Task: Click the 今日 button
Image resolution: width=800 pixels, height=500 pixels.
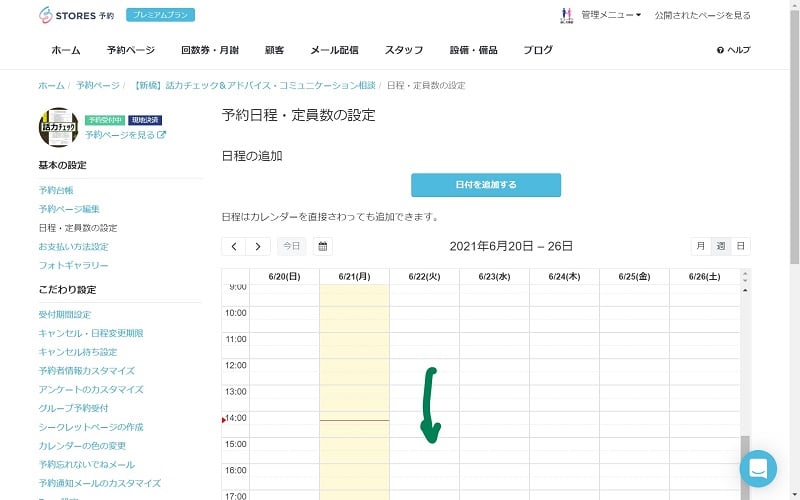Action: (291, 246)
